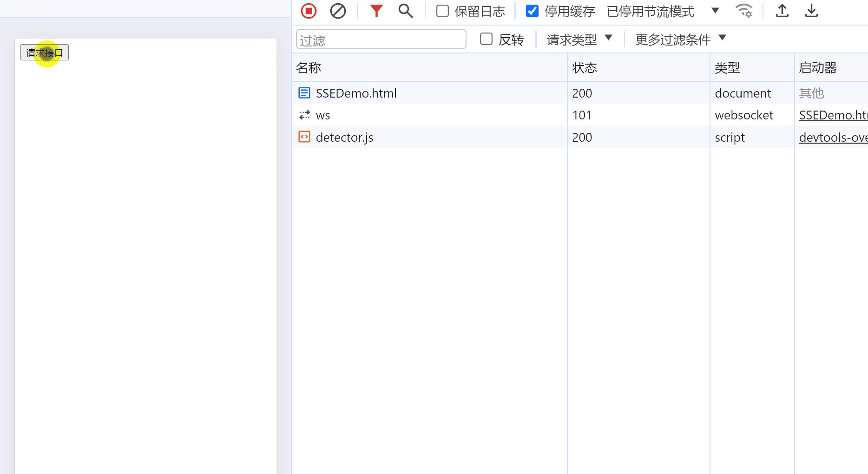This screenshot has width=868, height=474.
Task: Import HAR file
Action: pyautogui.click(x=782, y=10)
